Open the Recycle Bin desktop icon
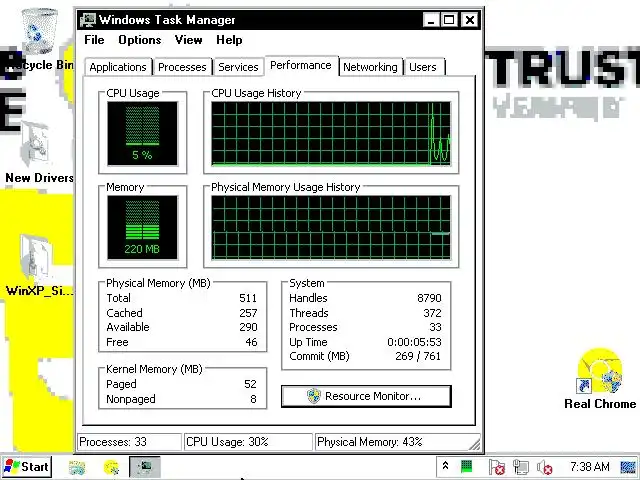640x480 pixels. point(40,32)
